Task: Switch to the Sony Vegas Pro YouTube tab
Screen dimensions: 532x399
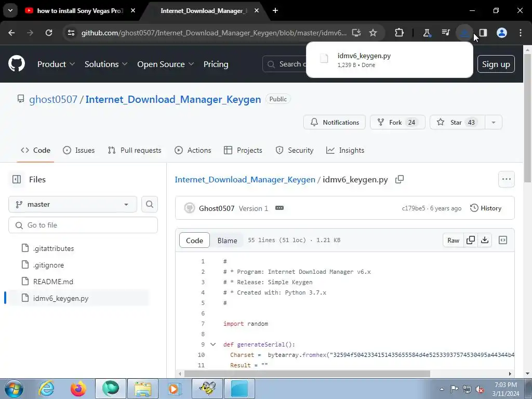Action: click(79, 11)
